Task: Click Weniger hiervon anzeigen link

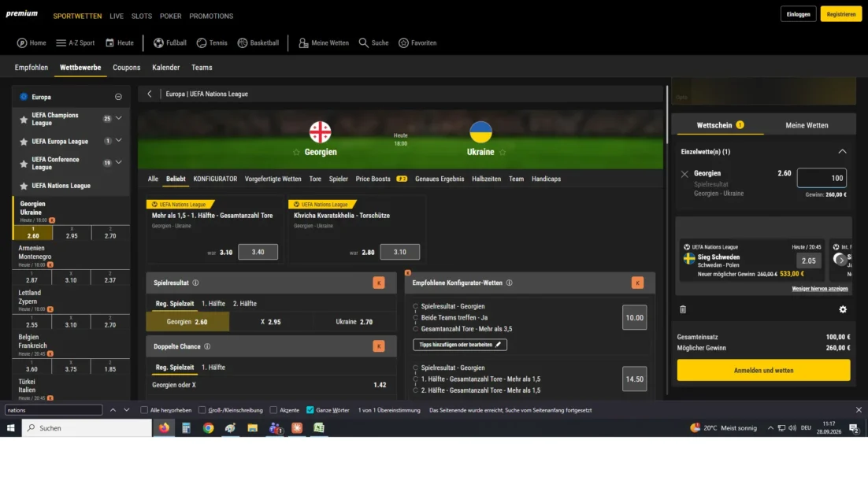Action: pos(820,288)
